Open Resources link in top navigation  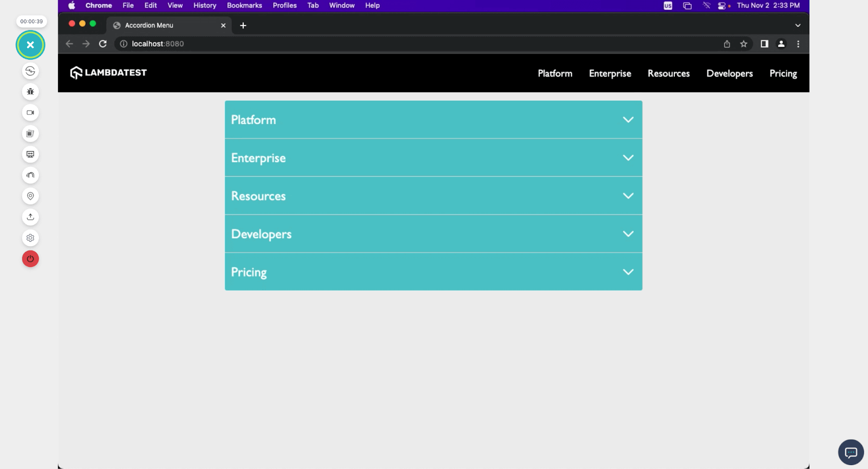pyautogui.click(x=668, y=73)
